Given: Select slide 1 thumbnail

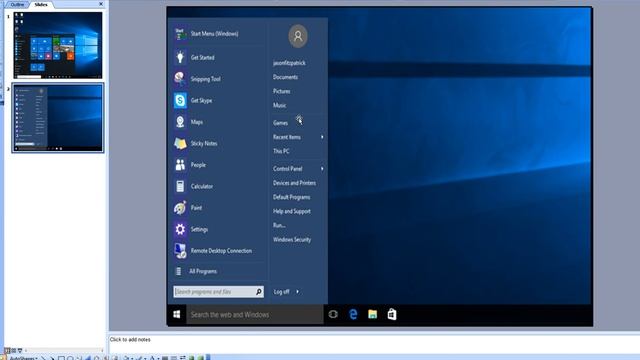Looking at the screenshot, I should tap(58, 45).
